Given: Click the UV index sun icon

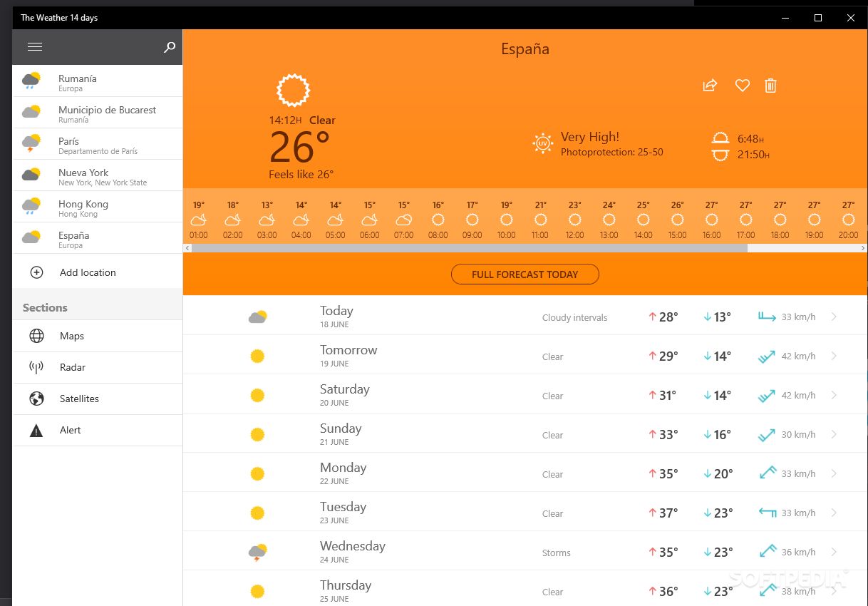Looking at the screenshot, I should point(543,143).
